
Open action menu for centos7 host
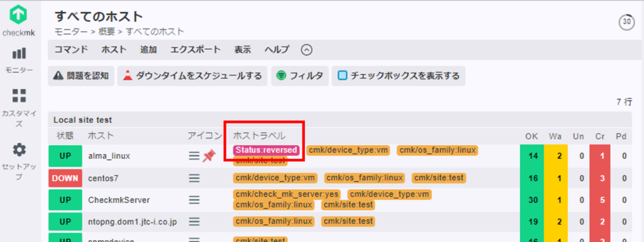point(194,178)
